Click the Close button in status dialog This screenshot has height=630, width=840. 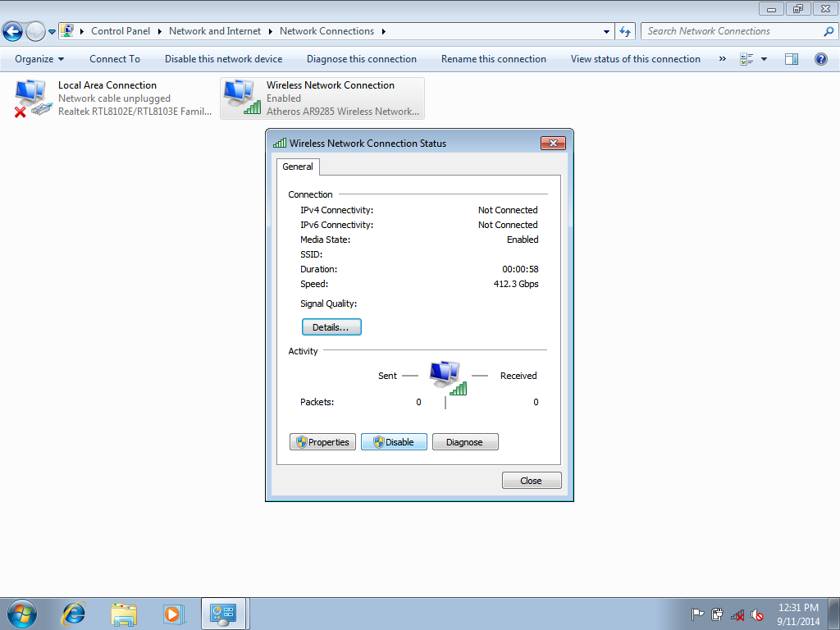[x=532, y=481]
